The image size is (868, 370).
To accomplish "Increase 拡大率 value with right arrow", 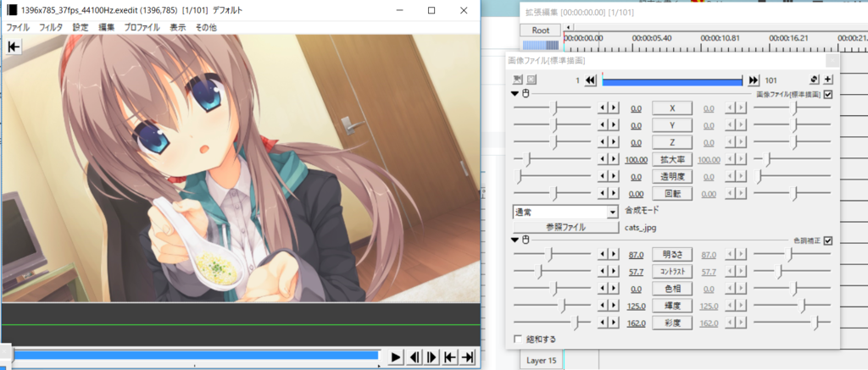I will pos(614,159).
